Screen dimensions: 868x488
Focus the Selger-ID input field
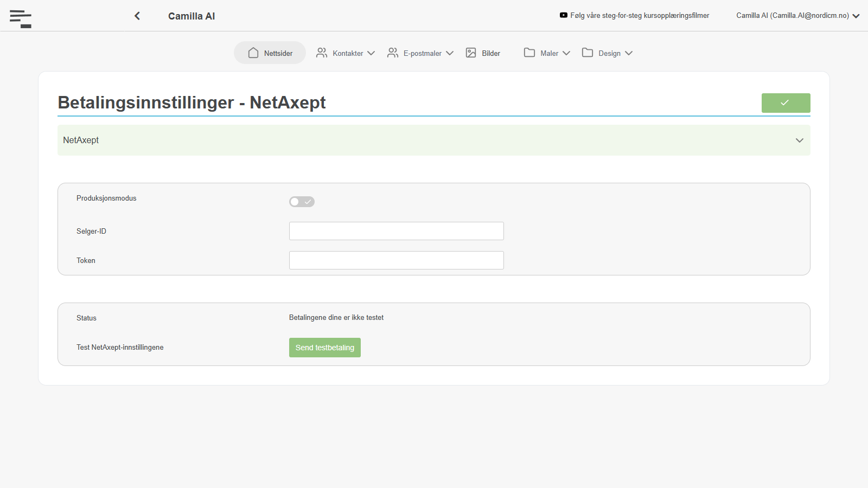click(x=397, y=231)
